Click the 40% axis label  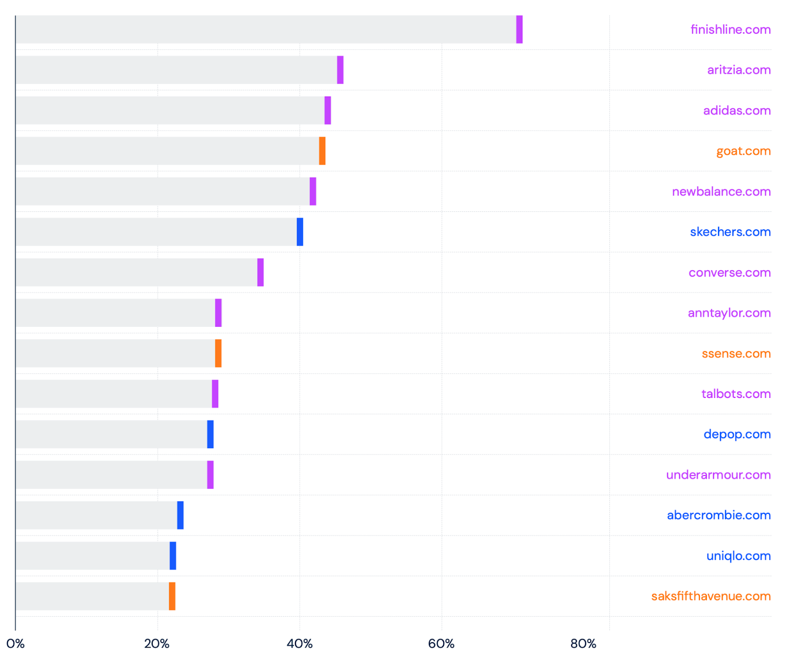(x=299, y=644)
